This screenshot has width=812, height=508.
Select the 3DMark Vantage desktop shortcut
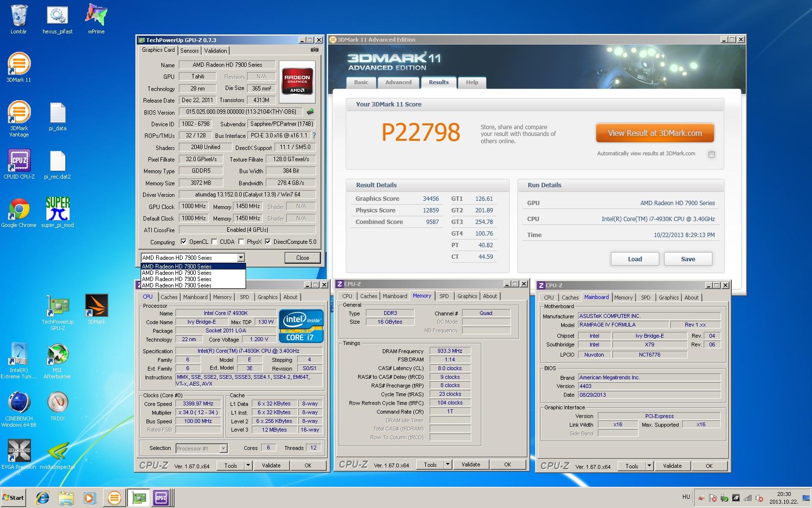coord(18,119)
